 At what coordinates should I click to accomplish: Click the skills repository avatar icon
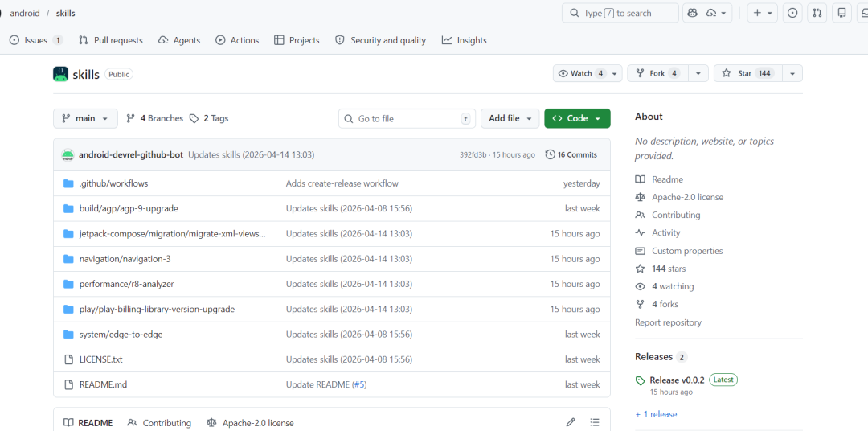(60, 74)
